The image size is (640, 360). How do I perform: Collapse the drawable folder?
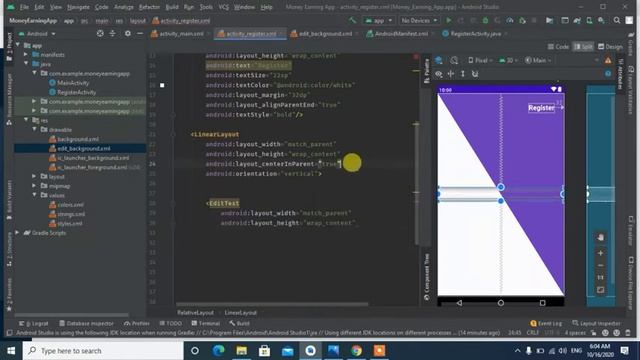pos(35,129)
